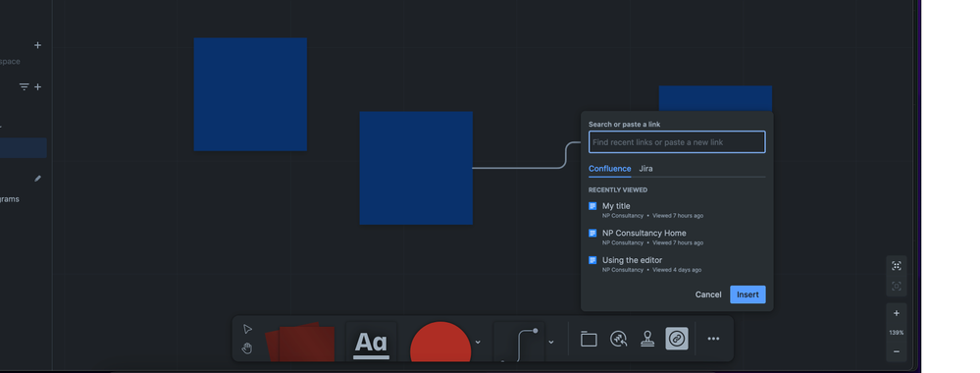The image size is (980, 373).
Task: Select the hand pan tool
Action: click(247, 348)
